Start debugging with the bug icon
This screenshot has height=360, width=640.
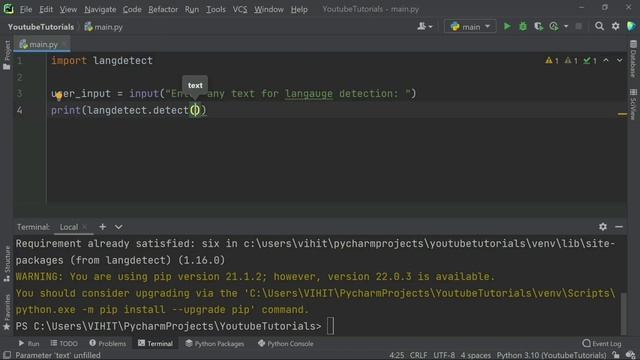pos(523,27)
